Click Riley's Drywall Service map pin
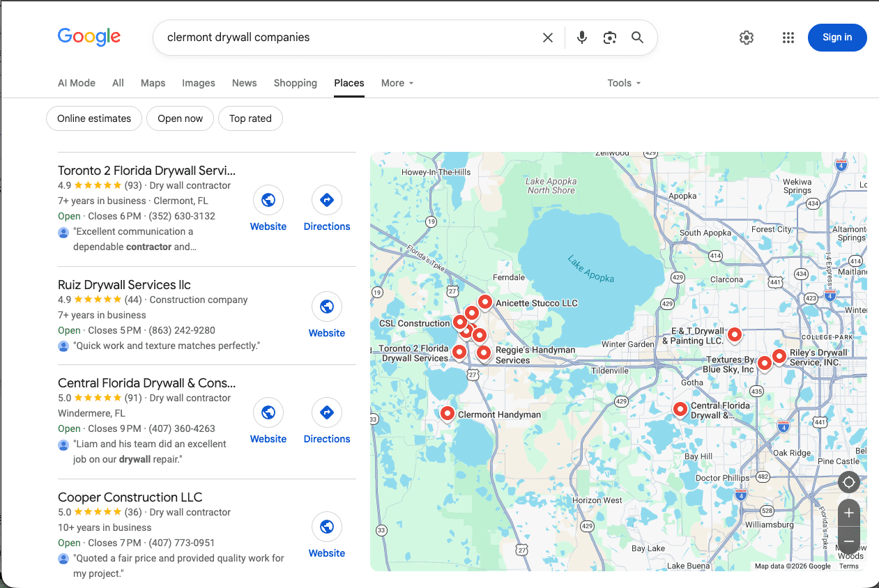The width and height of the screenshot is (879, 588). coord(779,357)
